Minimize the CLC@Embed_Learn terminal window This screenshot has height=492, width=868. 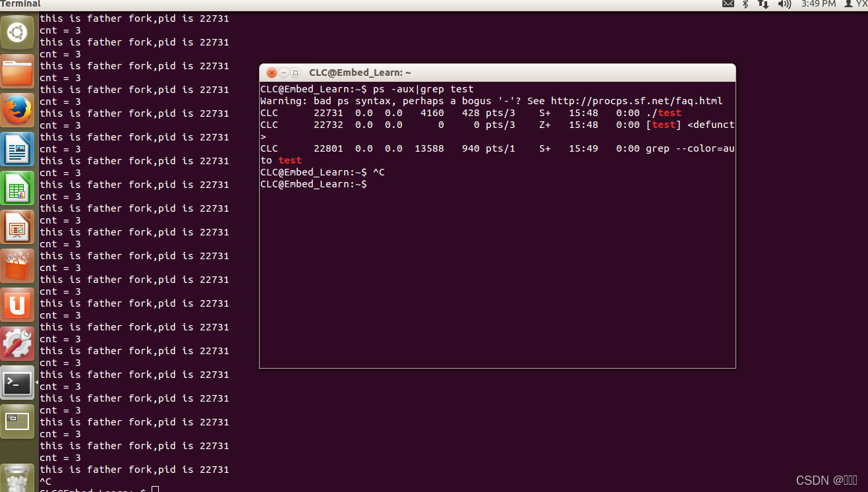click(283, 73)
